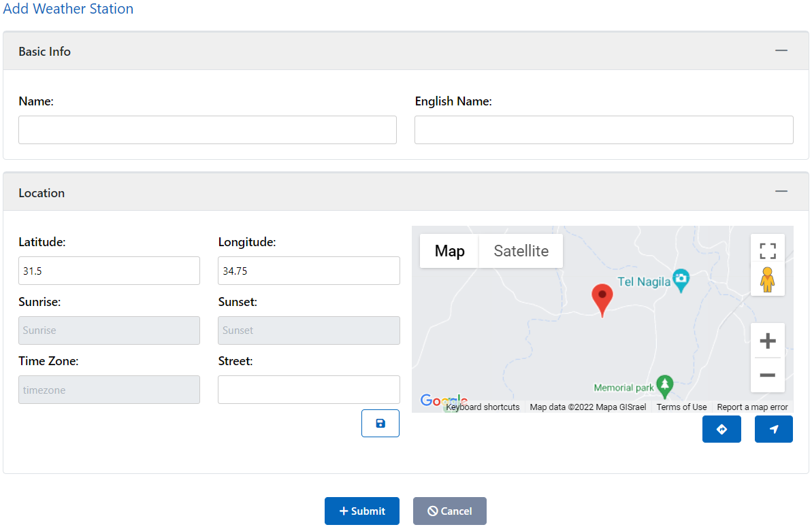The height and width of the screenshot is (527, 812).
Task: Click the Memorial park tree marker
Action: point(664,385)
